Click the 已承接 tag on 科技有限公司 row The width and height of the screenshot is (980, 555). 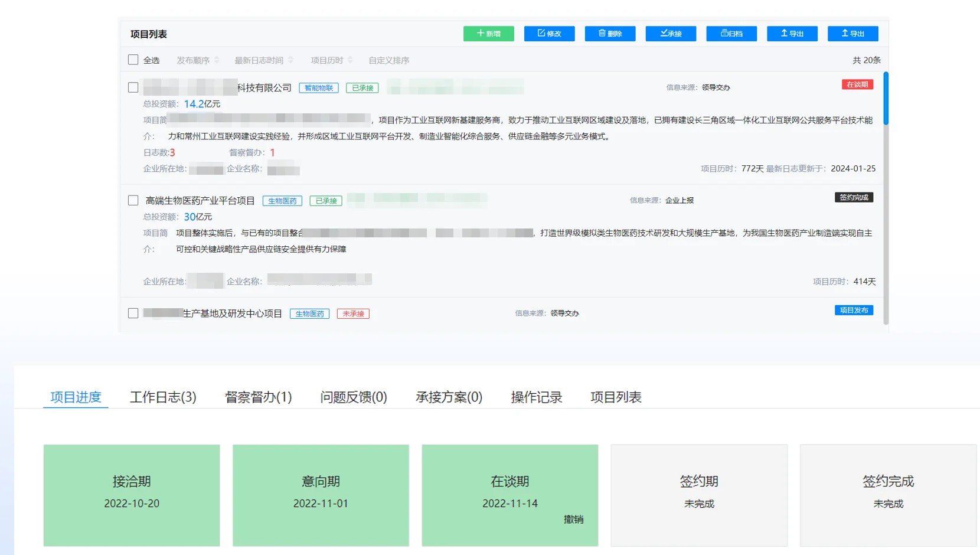tap(362, 88)
